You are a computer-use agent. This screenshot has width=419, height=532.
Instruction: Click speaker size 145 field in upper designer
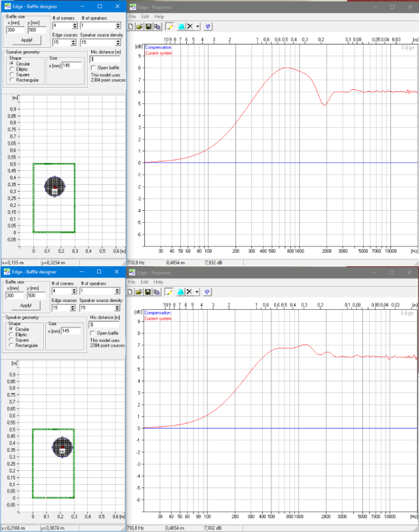72,65
